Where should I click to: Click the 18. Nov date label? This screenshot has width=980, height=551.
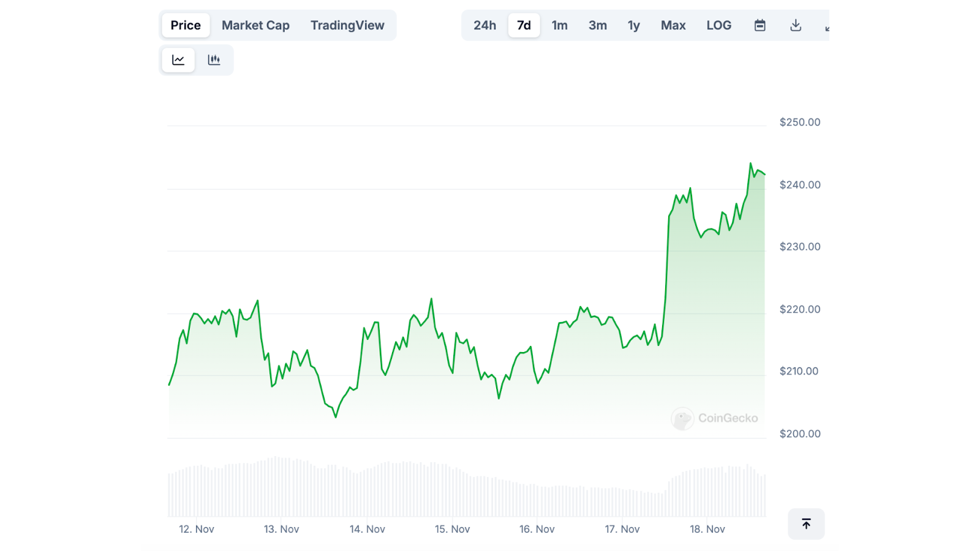point(707,529)
